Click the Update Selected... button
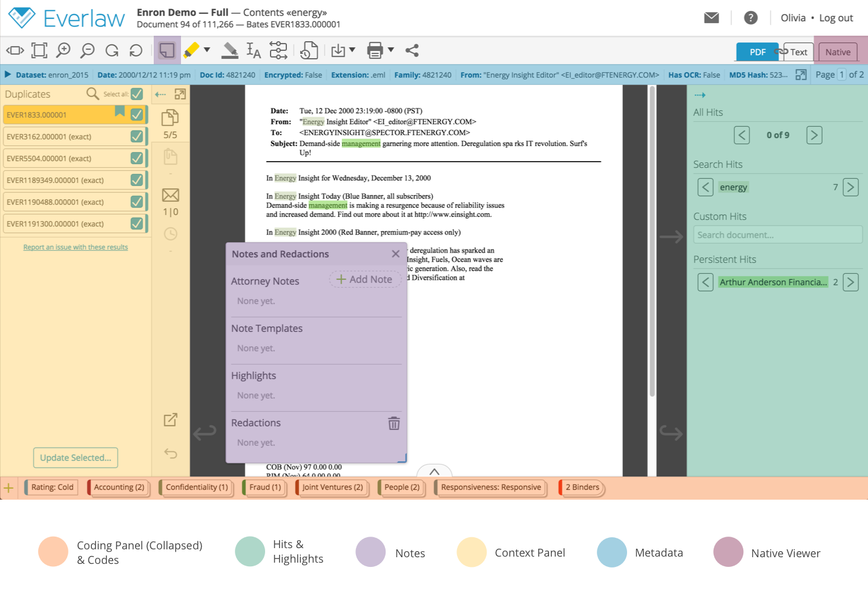Viewport: 868px width, 599px height. pyautogui.click(x=76, y=458)
